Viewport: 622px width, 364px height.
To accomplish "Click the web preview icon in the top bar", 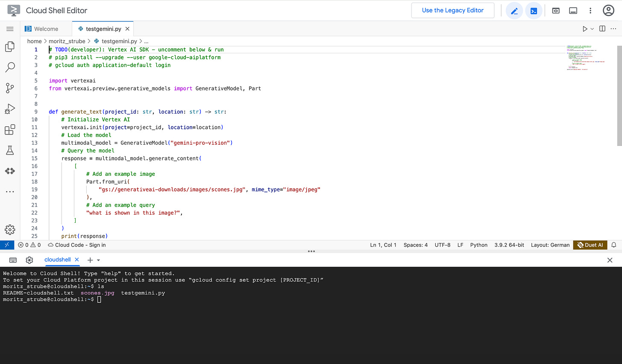I will click(x=556, y=11).
